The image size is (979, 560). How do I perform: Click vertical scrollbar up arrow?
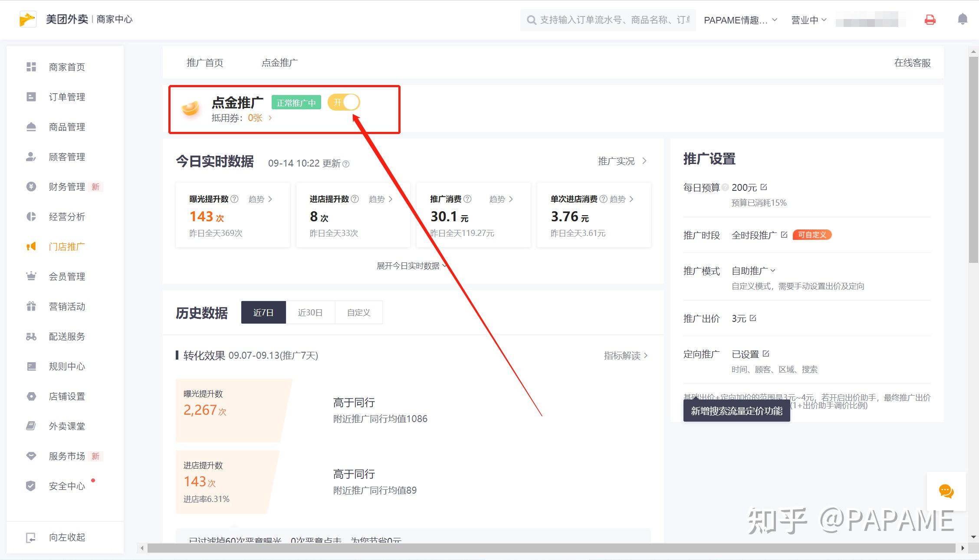[973, 52]
